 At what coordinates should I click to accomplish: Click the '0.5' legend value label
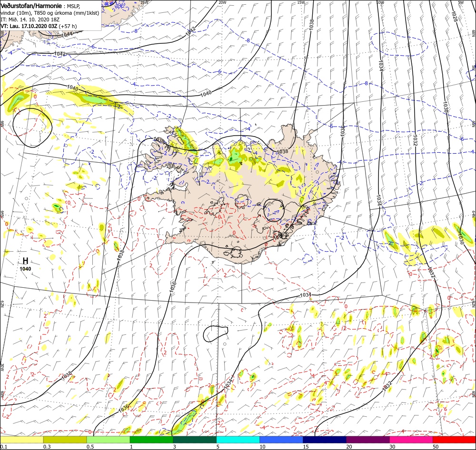click(x=90, y=447)
